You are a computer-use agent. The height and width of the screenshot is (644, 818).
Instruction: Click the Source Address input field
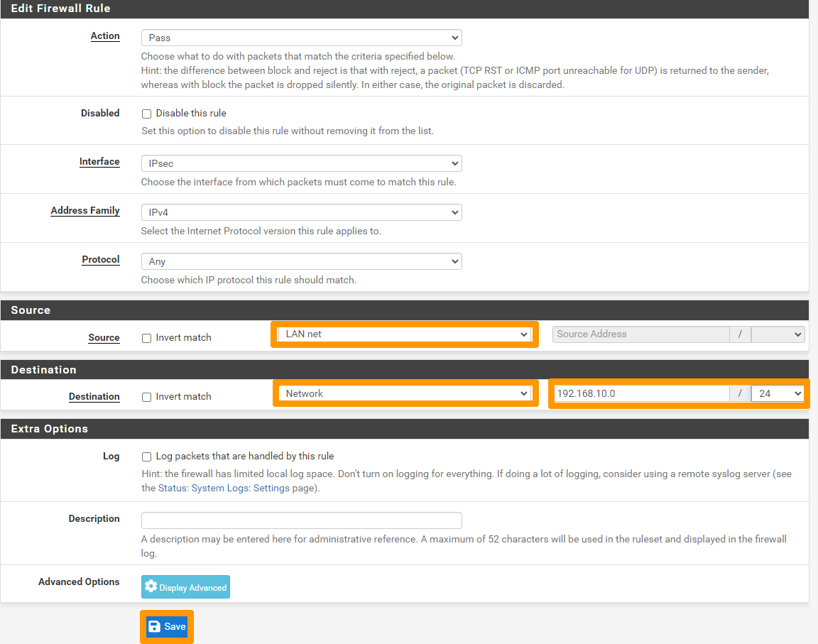pos(640,334)
